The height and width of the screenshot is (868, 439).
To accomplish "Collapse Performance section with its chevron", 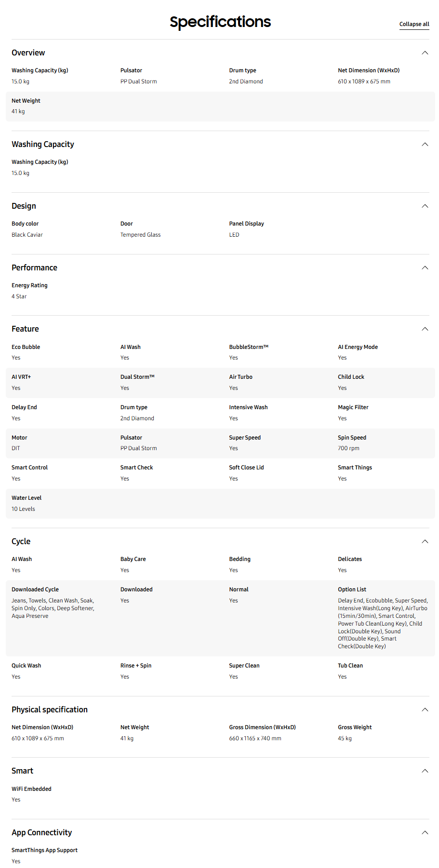I will pos(425,268).
